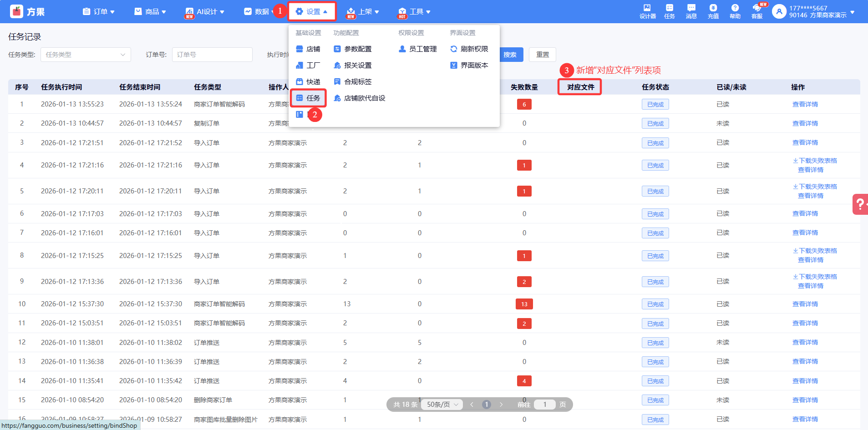Screen dimensions: 868x430
Task: Click inside the 订单号 input field
Action: pos(212,55)
